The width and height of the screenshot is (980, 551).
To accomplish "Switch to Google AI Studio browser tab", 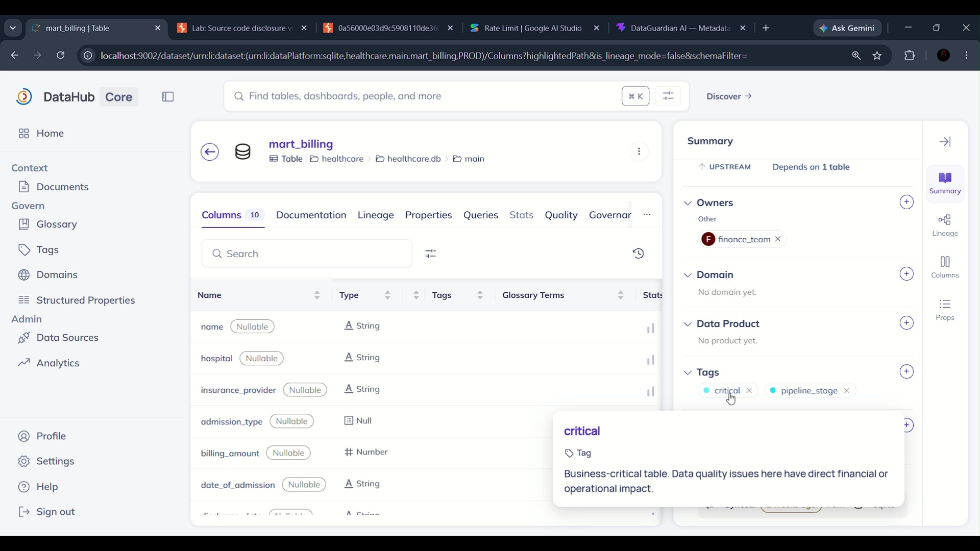I will (533, 28).
